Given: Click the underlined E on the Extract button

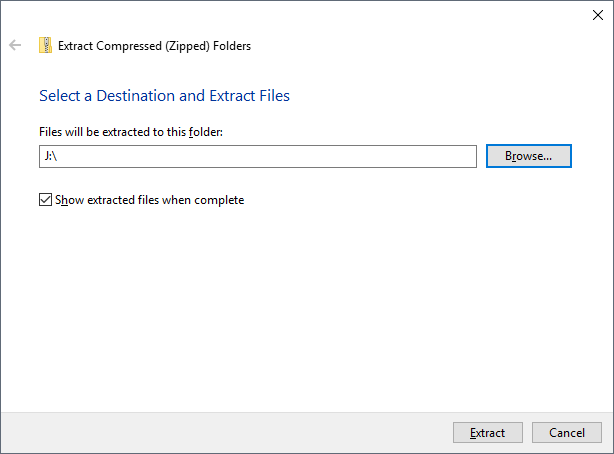Looking at the screenshot, I should [x=473, y=432].
